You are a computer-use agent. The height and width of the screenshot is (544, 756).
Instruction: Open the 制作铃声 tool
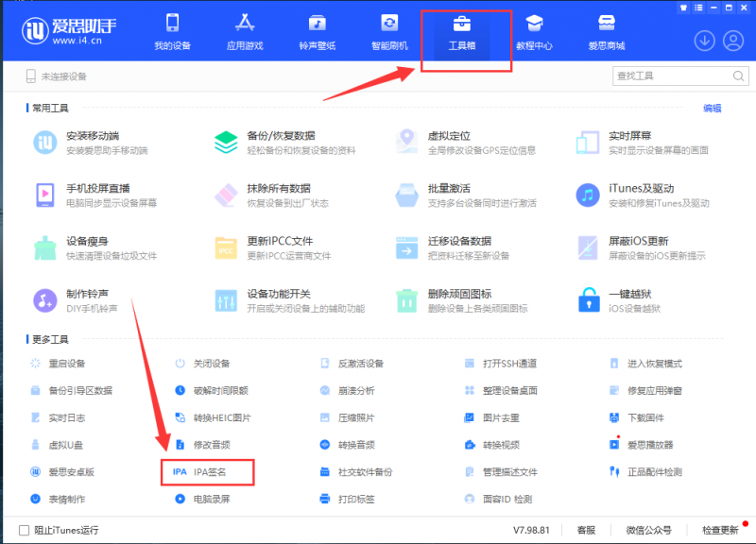[76, 300]
